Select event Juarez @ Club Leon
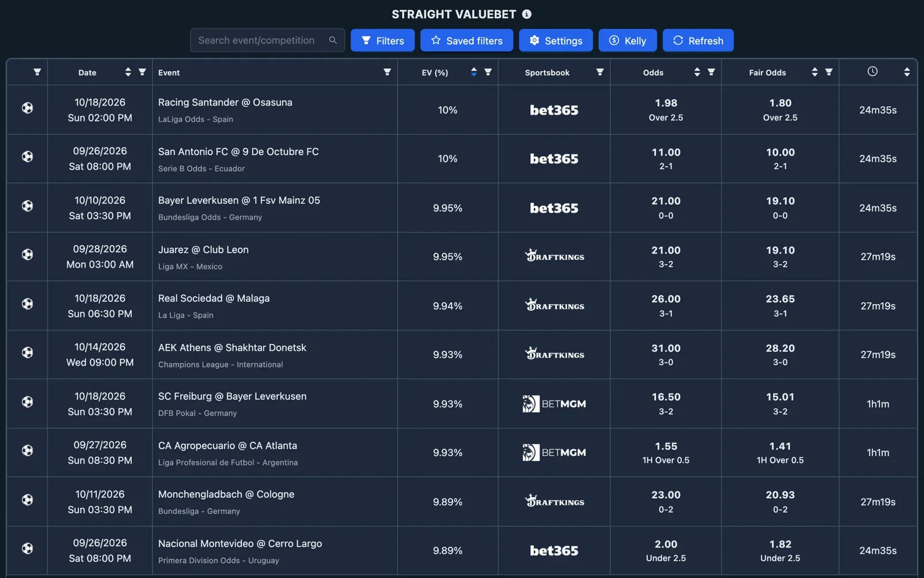The width and height of the screenshot is (924, 578). tap(203, 250)
